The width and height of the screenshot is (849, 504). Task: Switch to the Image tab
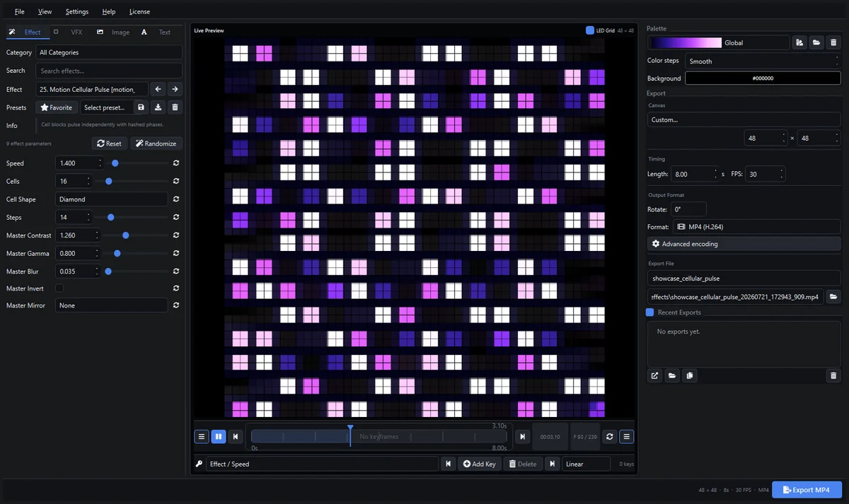(113, 32)
